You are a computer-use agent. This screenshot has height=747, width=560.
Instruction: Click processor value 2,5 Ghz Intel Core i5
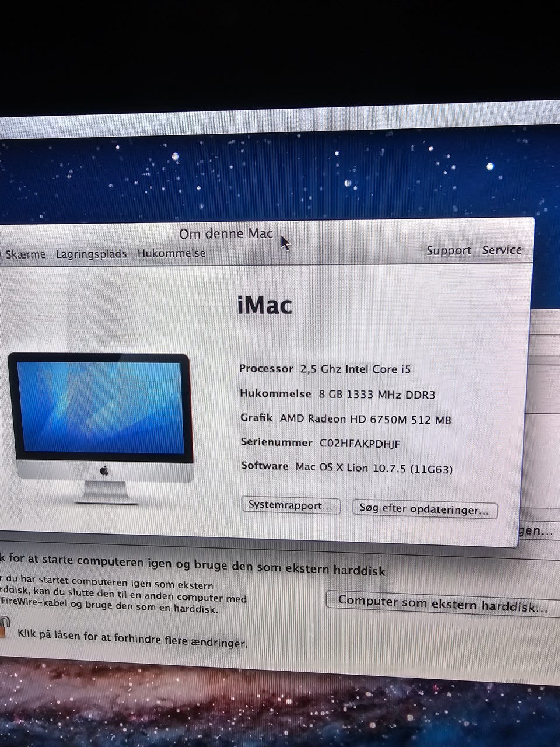coord(355,369)
